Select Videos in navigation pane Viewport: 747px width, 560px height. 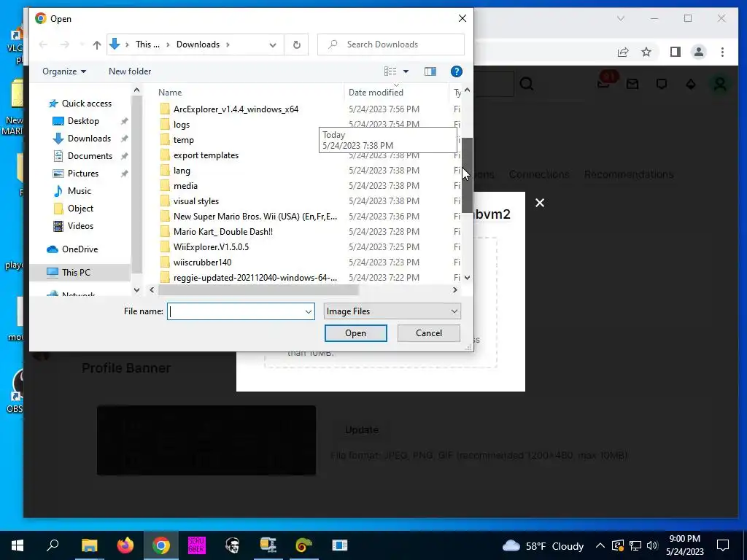coord(73,226)
